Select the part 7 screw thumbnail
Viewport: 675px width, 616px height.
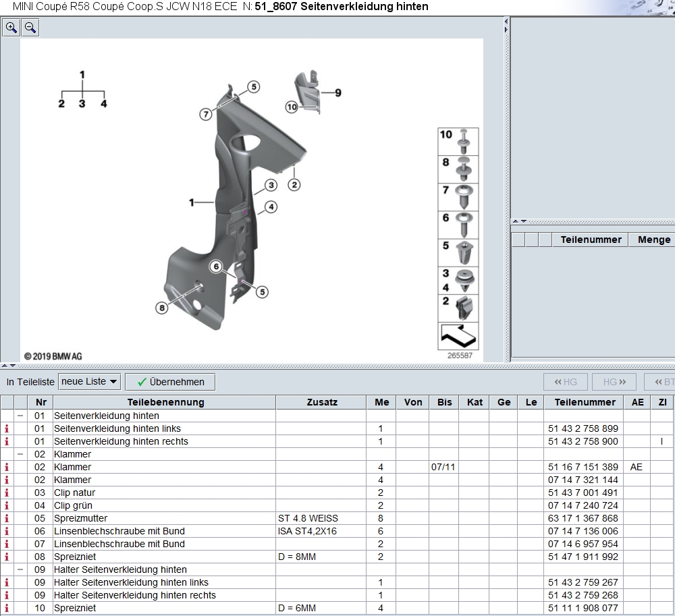pos(458,196)
